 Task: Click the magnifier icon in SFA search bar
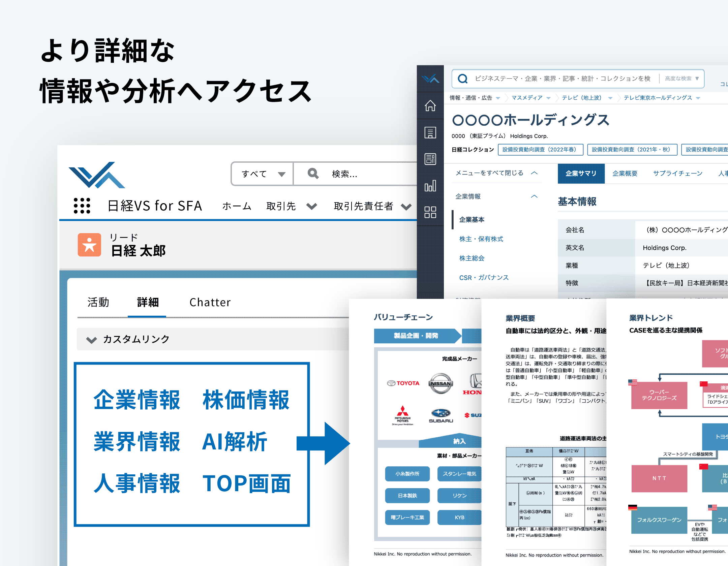[313, 174]
